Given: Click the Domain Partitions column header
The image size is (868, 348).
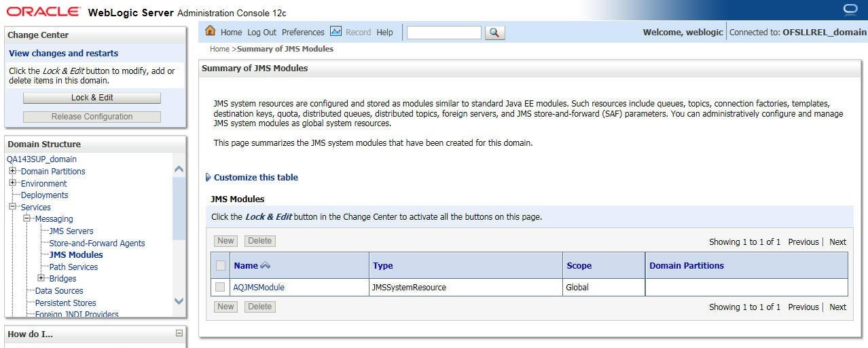Looking at the screenshot, I should pyautogui.click(x=687, y=265).
